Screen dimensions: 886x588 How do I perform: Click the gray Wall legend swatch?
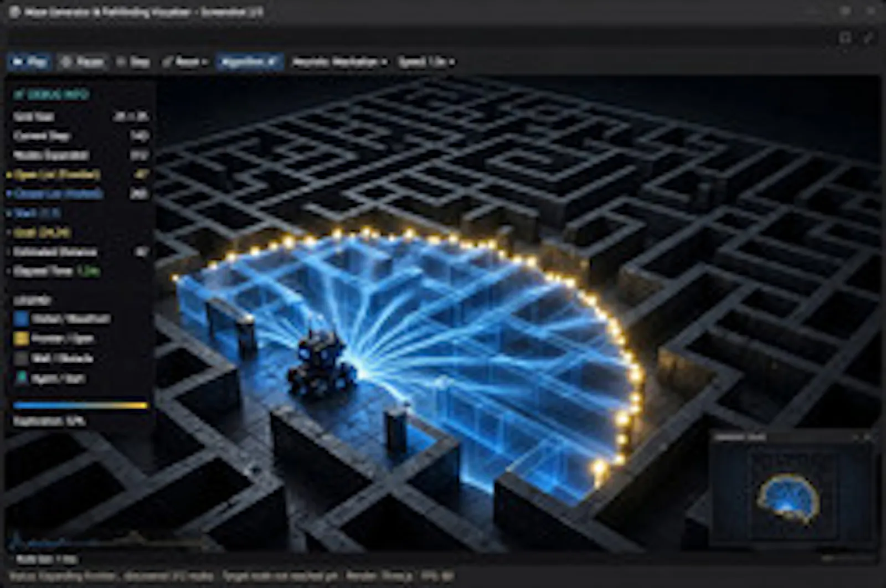coord(21,358)
